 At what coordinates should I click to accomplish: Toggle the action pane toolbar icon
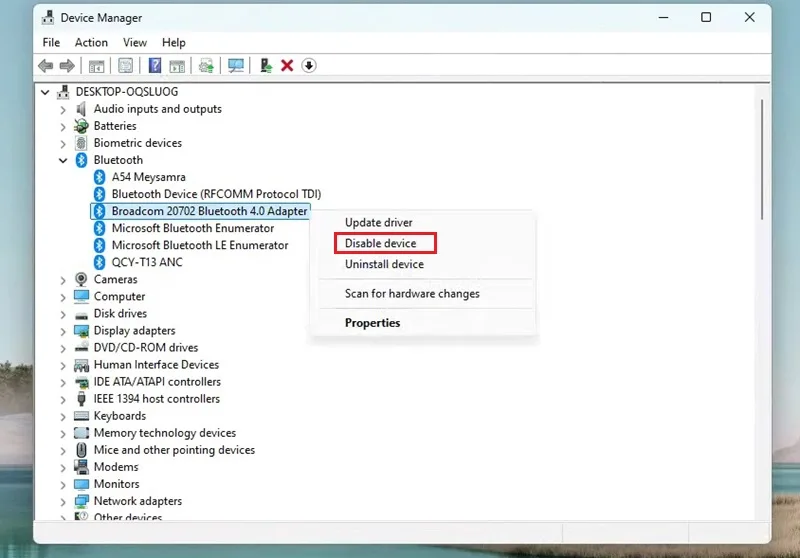pos(177,65)
